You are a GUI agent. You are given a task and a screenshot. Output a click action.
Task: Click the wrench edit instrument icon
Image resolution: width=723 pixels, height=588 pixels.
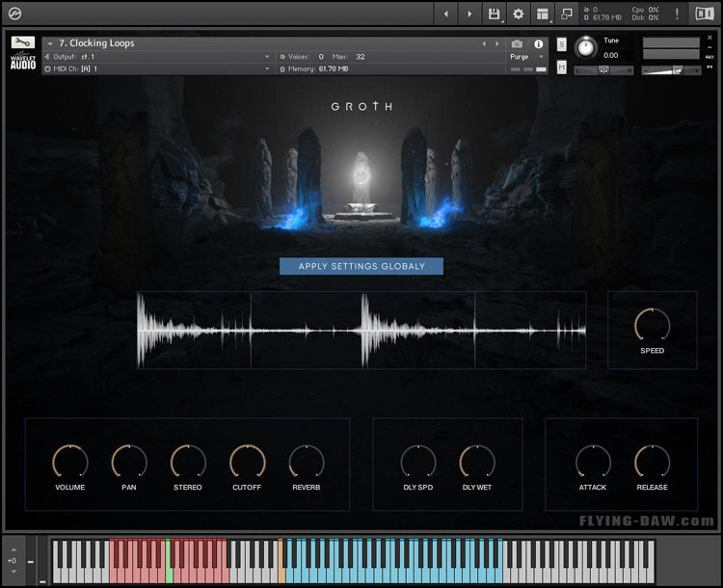click(24, 42)
